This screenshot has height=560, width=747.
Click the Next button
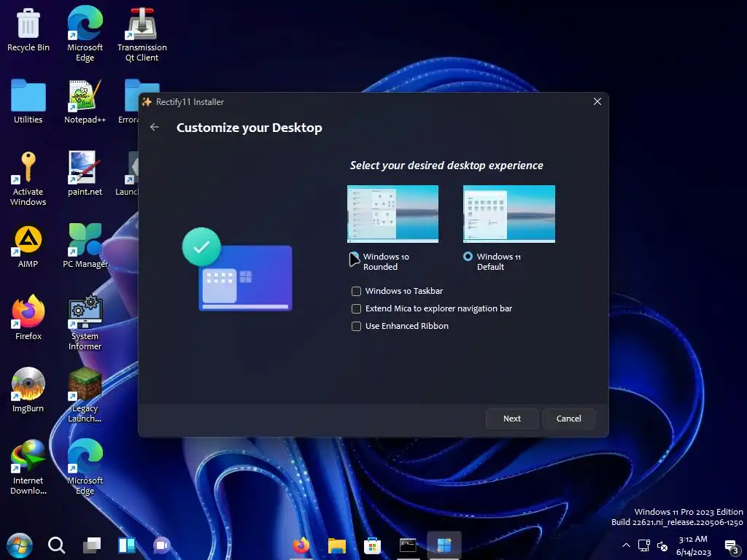(511, 419)
